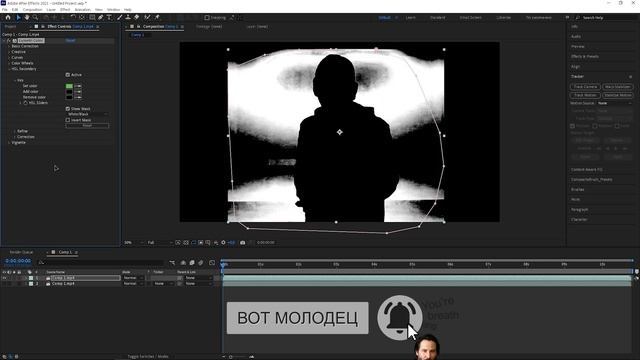This screenshot has height=360, width=640.
Task: Click the Set color eyedropper icon
Action: click(x=78, y=86)
